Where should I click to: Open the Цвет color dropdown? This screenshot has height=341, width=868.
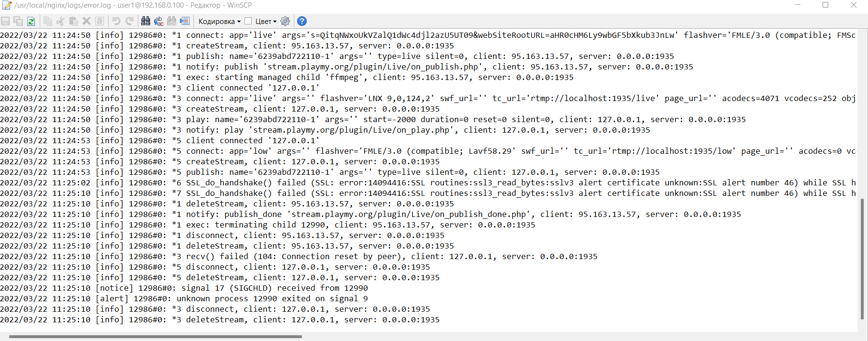[266, 21]
